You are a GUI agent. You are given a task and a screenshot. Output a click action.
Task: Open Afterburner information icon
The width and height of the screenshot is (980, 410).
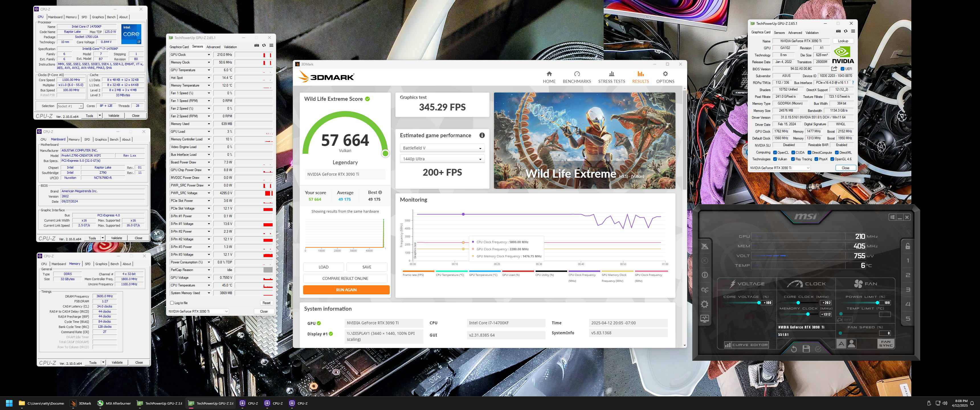[705, 275]
